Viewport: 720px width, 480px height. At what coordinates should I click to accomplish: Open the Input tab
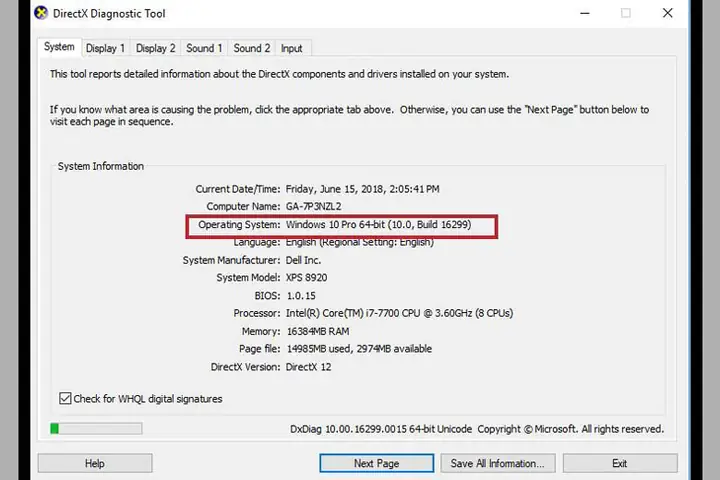pyautogui.click(x=292, y=48)
